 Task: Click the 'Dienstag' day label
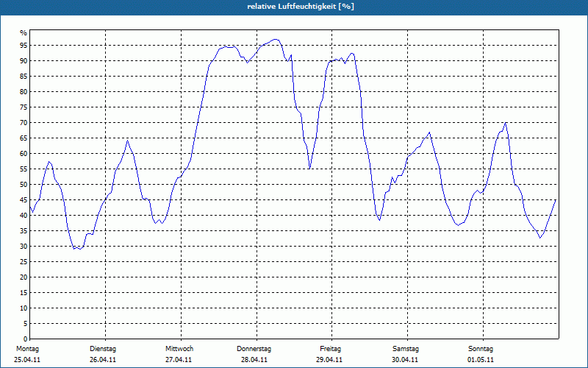103,349
